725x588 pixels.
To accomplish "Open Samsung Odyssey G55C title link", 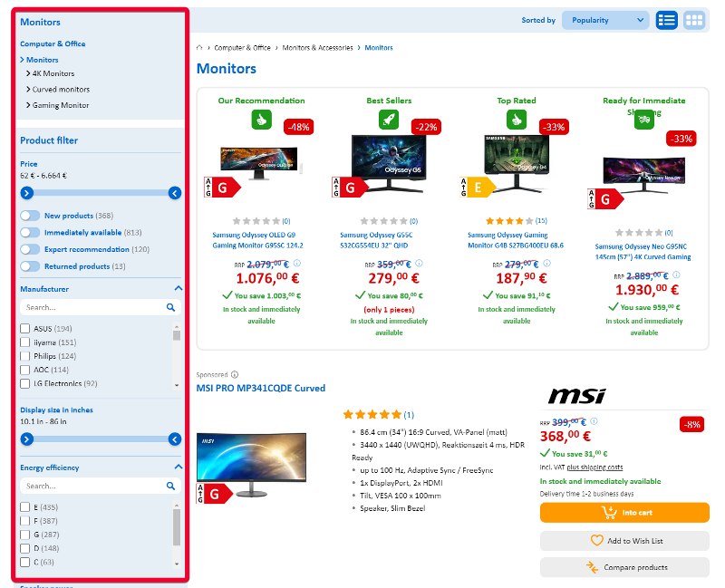I will pos(376,240).
